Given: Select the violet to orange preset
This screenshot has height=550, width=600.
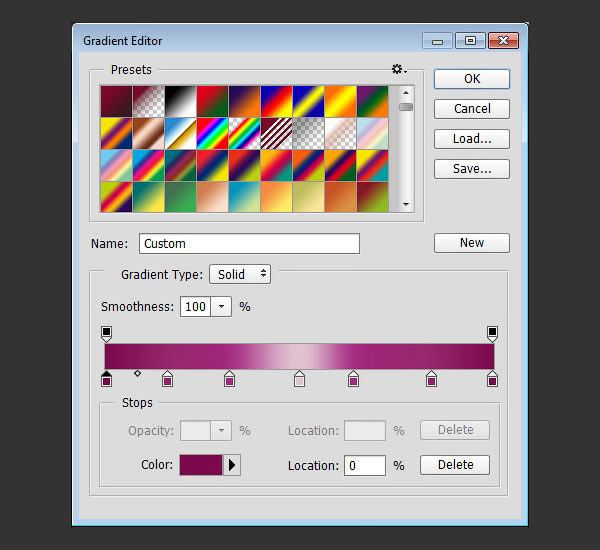Looking at the screenshot, I should (x=245, y=101).
